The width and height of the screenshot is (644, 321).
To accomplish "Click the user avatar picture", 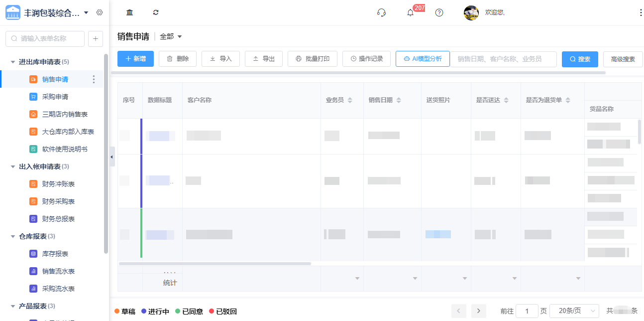I will coord(471,12).
